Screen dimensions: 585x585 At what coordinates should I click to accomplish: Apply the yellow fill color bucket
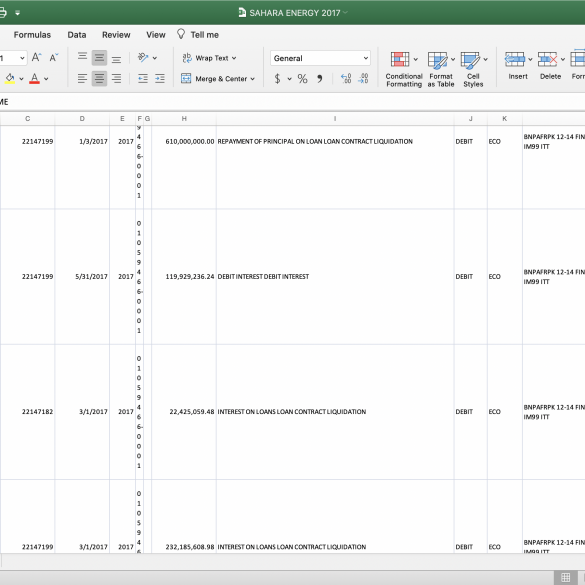pyautogui.click(x=10, y=78)
